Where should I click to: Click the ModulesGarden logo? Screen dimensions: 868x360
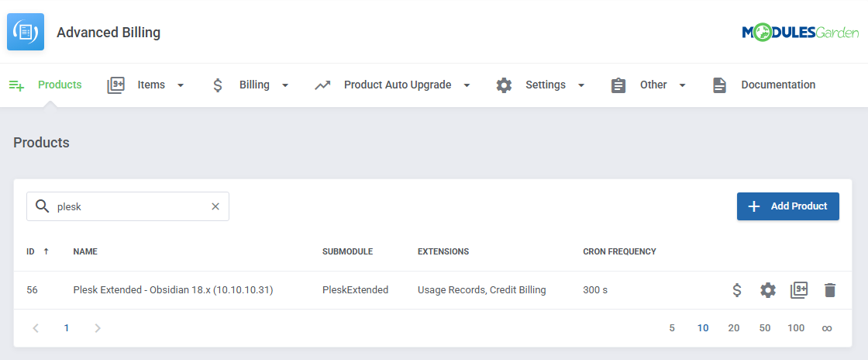[800, 33]
